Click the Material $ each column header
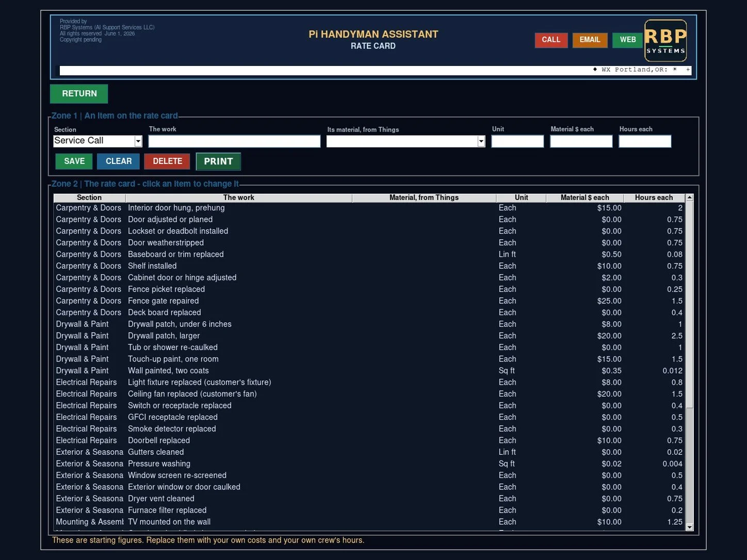Screen dimensions: 747x560 pos(585,197)
